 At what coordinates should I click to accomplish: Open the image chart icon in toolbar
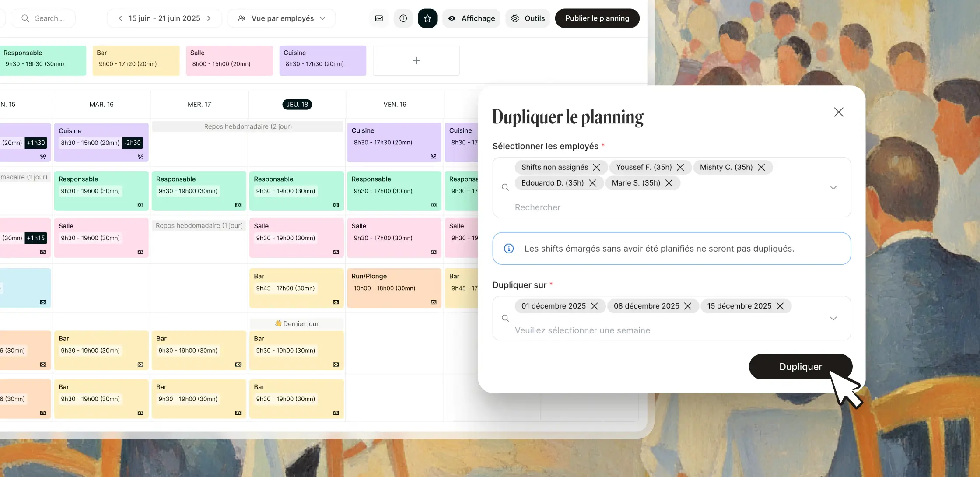click(379, 18)
